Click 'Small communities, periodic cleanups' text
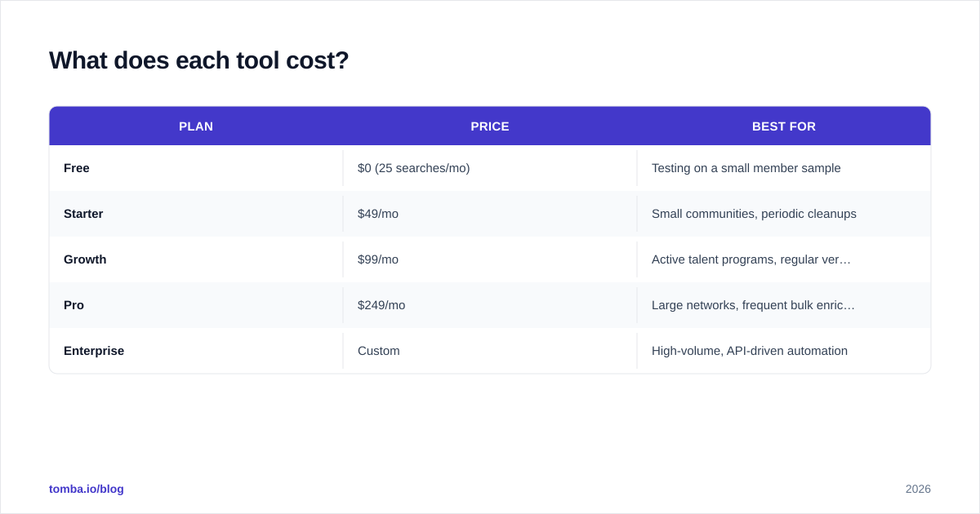Image resolution: width=980 pixels, height=514 pixels. [x=754, y=214]
